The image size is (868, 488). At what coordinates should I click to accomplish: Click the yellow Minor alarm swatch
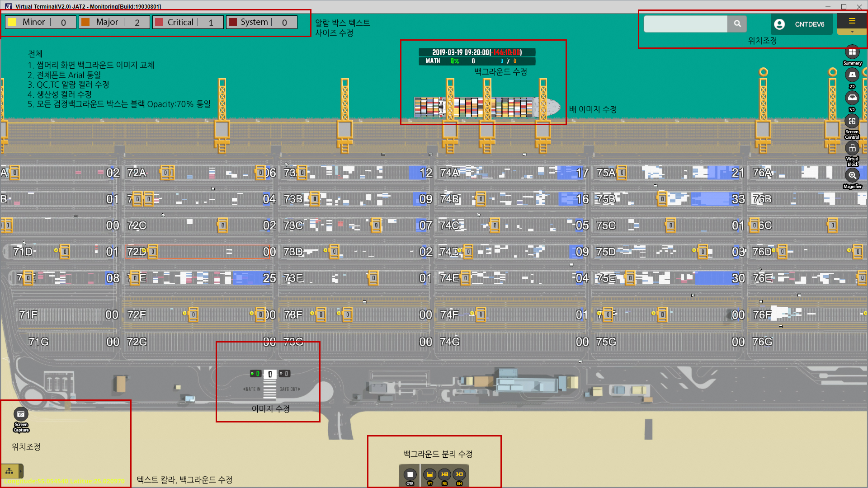[12, 22]
